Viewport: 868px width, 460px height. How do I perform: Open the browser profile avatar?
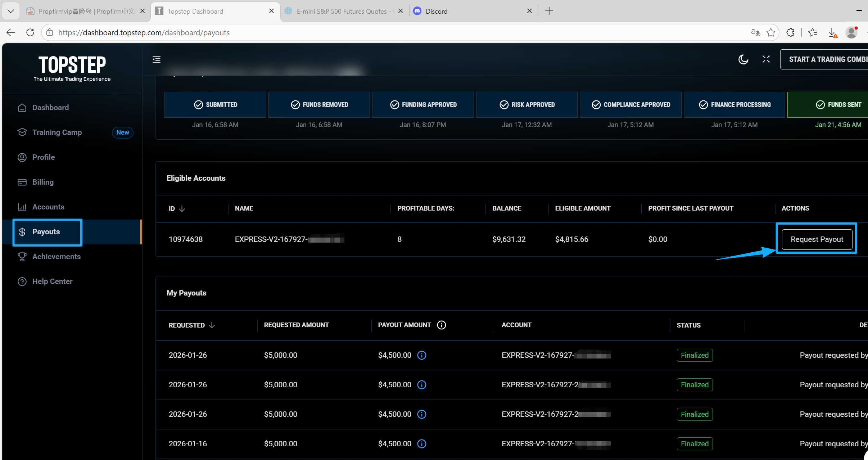coord(851,32)
